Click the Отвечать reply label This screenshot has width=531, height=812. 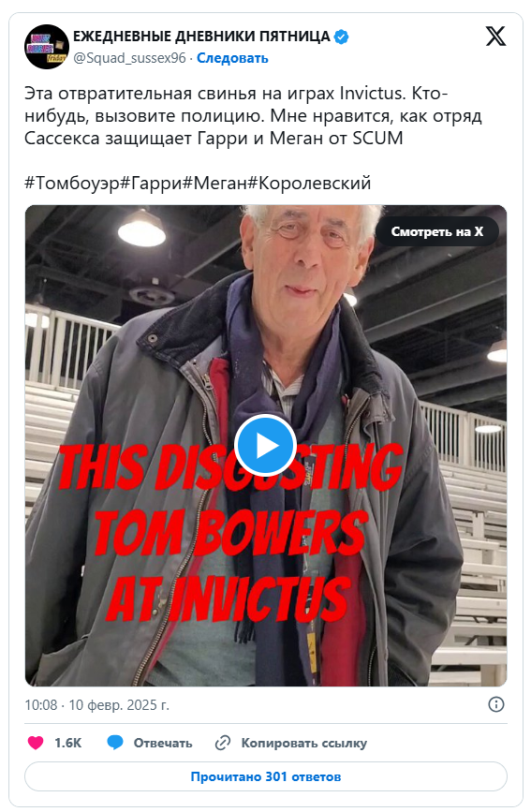click(x=163, y=743)
